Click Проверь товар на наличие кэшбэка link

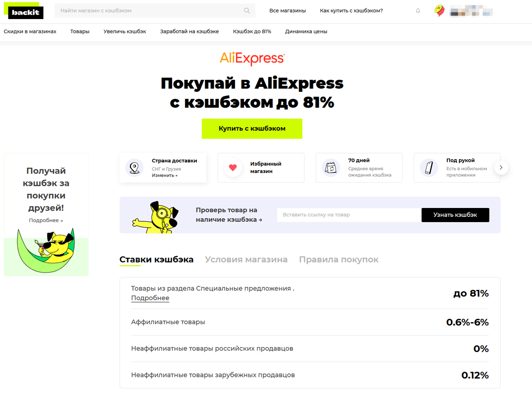(x=229, y=215)
